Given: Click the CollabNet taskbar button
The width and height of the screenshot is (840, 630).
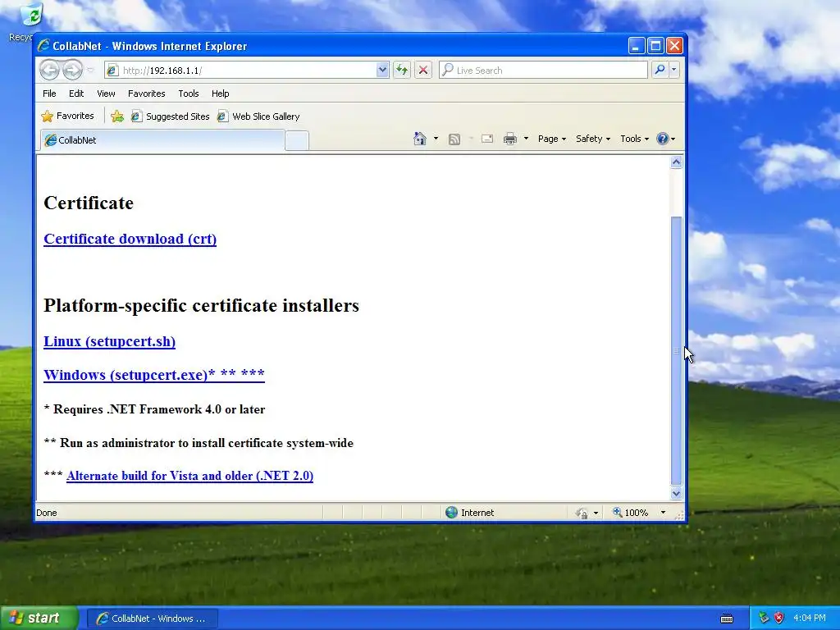Looking at the screenshot, I should (152, 619).
